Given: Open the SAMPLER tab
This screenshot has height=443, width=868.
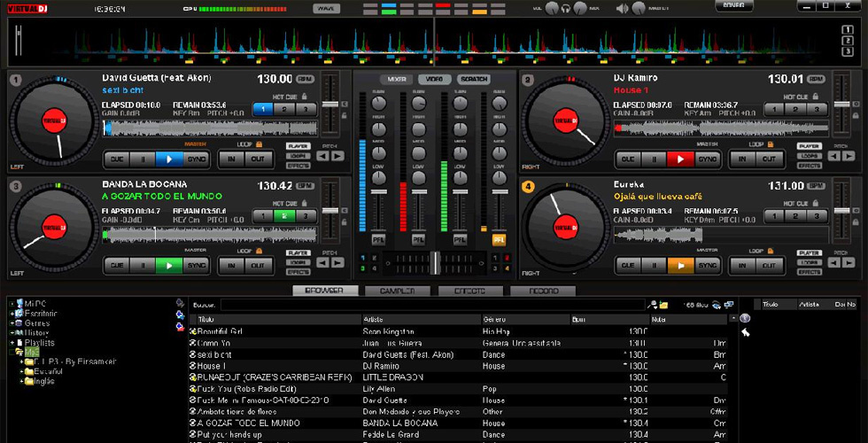Looking at the screenshot, I should (398, 291).
